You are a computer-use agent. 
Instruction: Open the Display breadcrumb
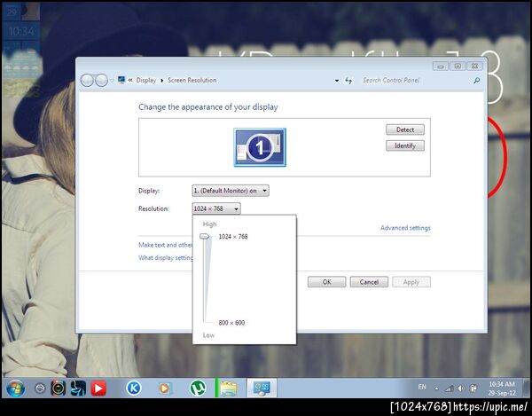[x=146, y=81]
